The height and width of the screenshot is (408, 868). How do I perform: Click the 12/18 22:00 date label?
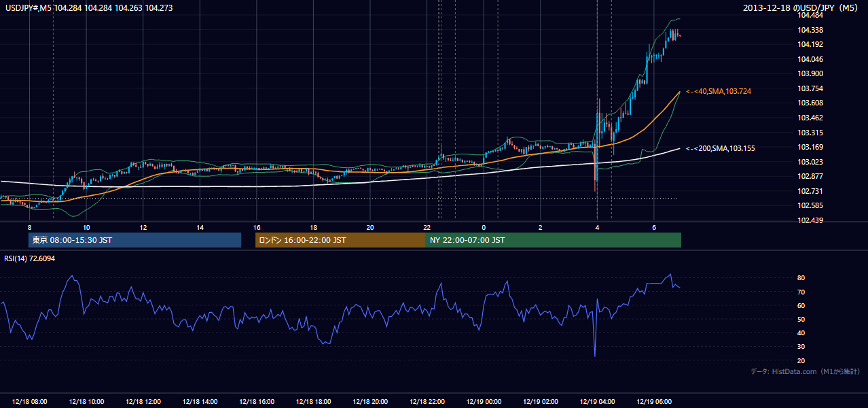point(427,402)
